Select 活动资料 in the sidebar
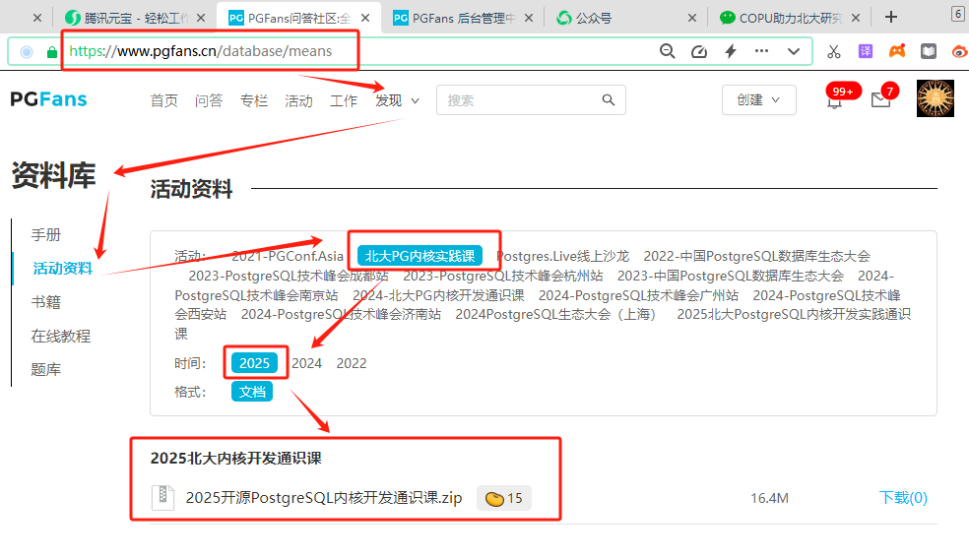This screenshot has height=560, width=969. click(x=62, y=268)
